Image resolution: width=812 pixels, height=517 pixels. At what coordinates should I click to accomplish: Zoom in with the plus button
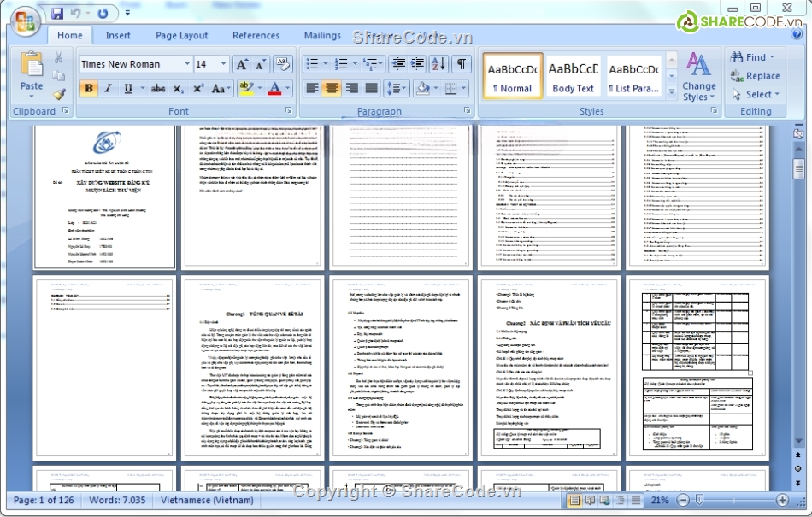782,500
